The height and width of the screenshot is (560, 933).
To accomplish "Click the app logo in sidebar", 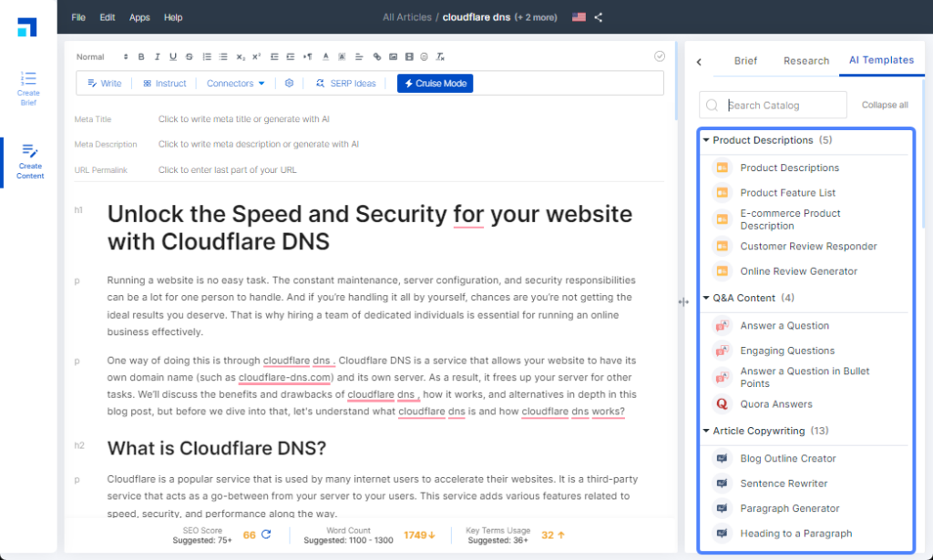I will 26,27.
